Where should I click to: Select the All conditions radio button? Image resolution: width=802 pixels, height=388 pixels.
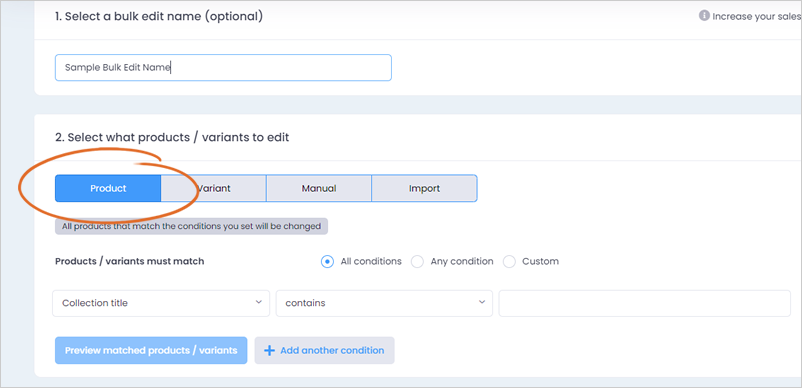(x=327, y=262)
